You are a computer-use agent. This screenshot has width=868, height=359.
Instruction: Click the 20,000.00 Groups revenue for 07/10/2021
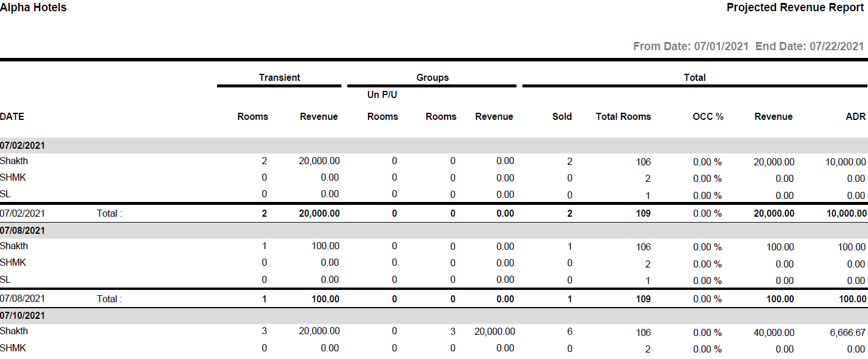494,331
